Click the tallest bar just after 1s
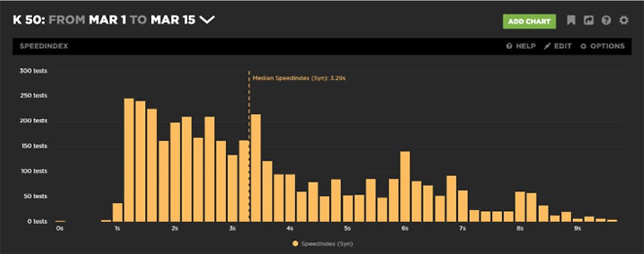The image size is (644, 254). 129,160
